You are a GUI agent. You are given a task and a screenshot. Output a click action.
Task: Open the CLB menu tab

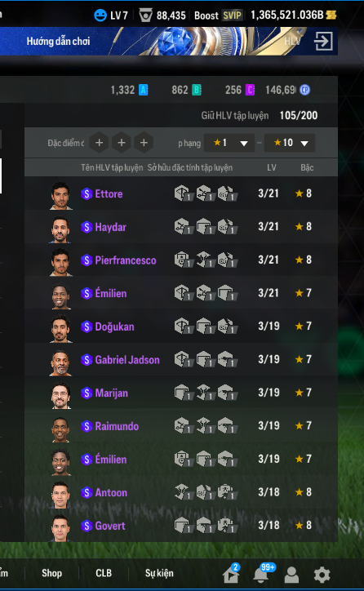[x=104, y=573]
